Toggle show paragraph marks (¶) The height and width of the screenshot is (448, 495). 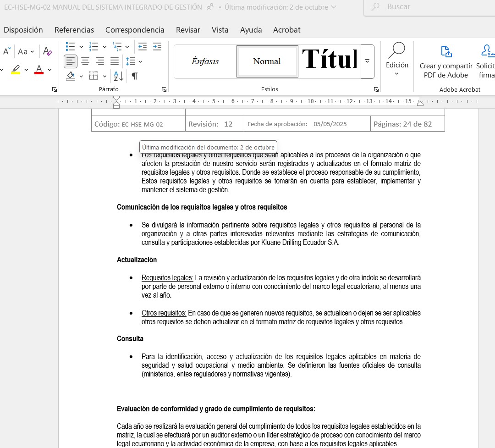(x=134, y=76)
